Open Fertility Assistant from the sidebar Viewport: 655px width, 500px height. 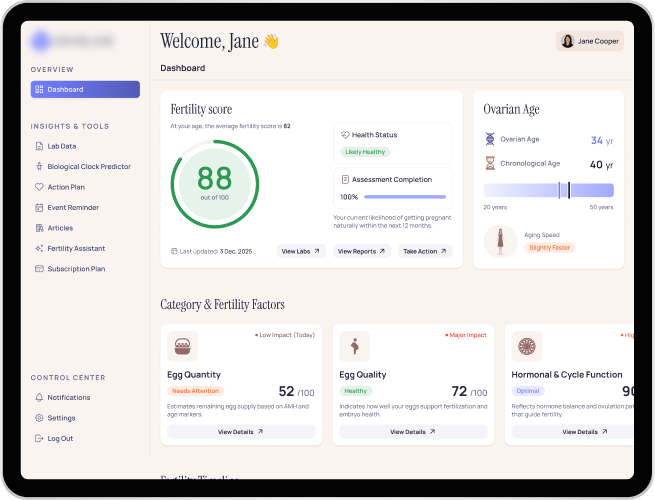(x=76, y=248)
